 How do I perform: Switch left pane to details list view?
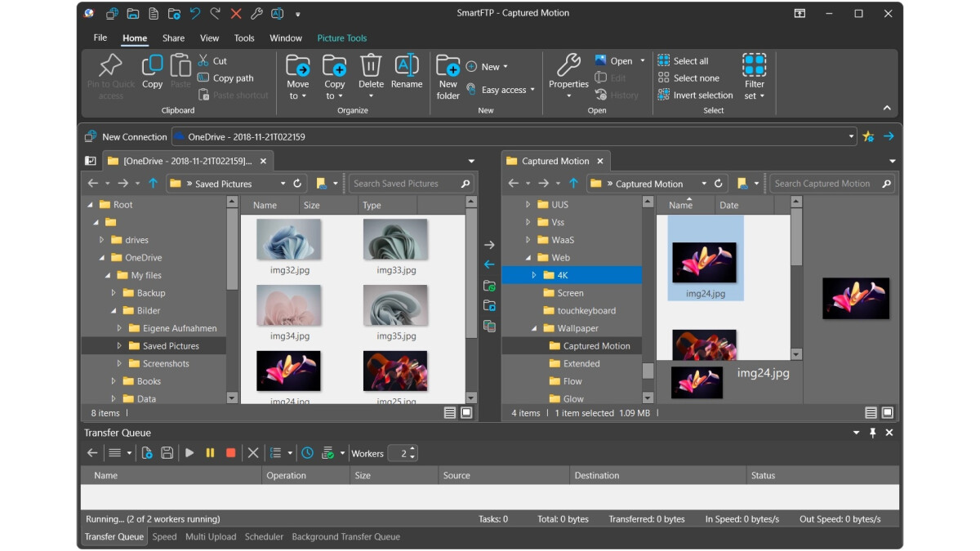pyautogui.click(x=450, y=413)
